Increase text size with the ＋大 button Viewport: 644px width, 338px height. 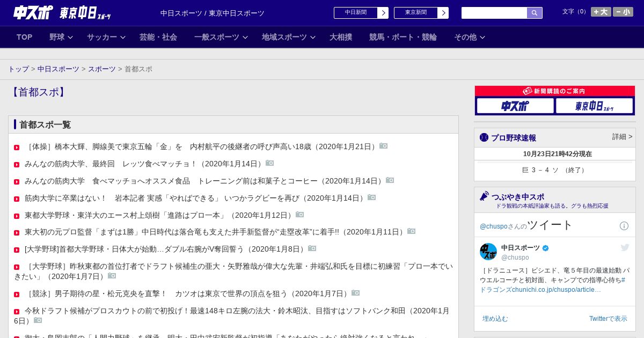click(x=601, y=12)
